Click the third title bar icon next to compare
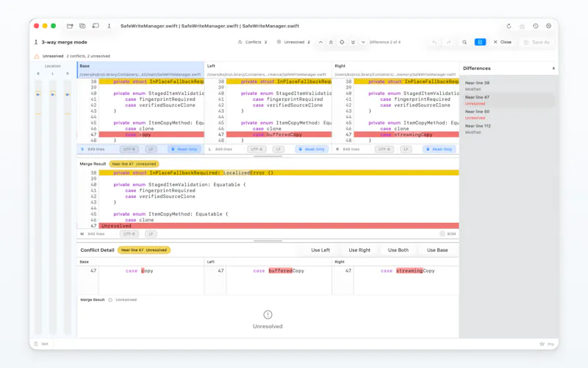The width and height of the screenshot is (588, 368). coord(96,26)
